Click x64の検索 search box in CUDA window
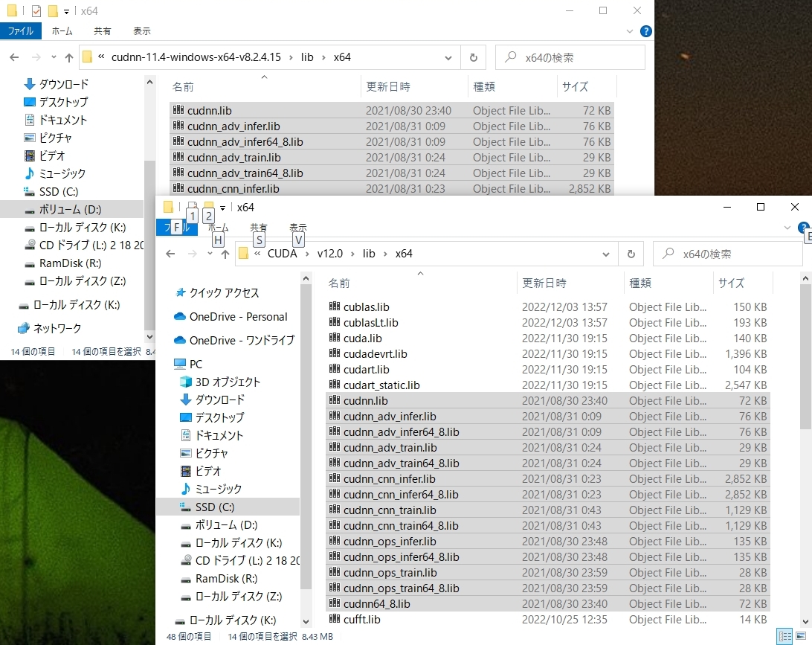812x645 pixels. [x=727, y=254]
